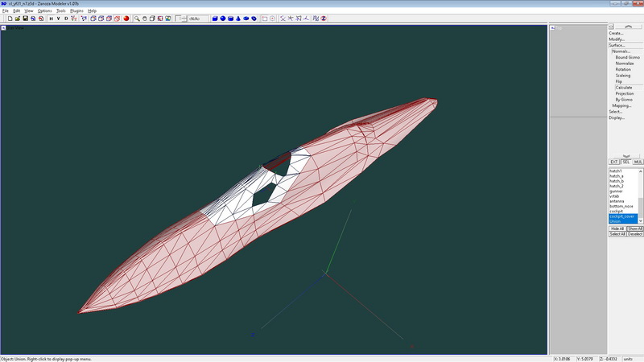Toggle the H axis button
Screen dimensions: 644x362
pyautogui.click(x=51, y=19)
